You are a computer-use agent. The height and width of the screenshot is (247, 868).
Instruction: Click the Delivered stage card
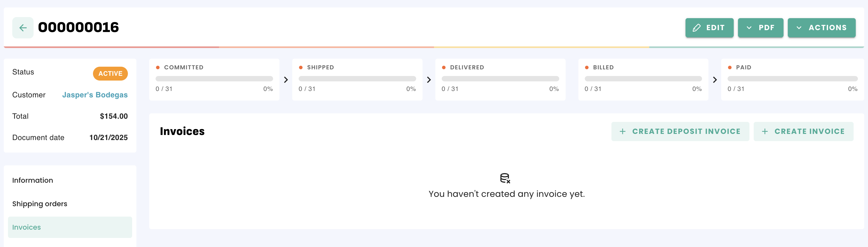[x=500, y=80]
